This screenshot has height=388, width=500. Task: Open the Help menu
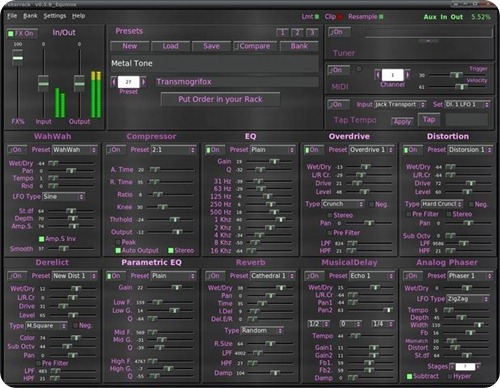click(79, 16)
